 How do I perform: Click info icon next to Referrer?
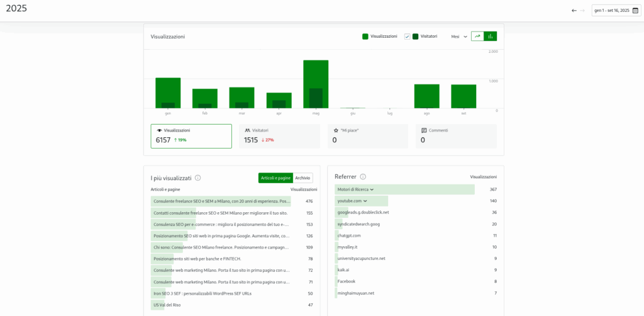363,177
